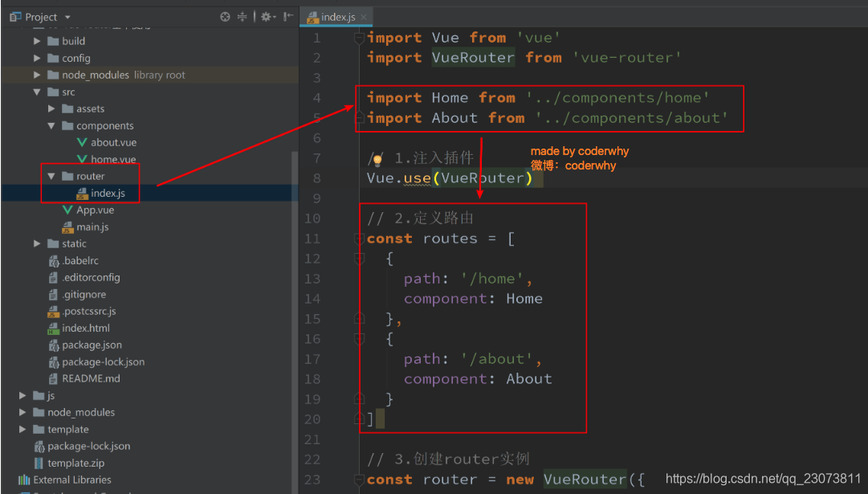Click the Collapse All icon in Project header
The width and height of the screenshot is (868, 494).
click(x=242, y=17)
